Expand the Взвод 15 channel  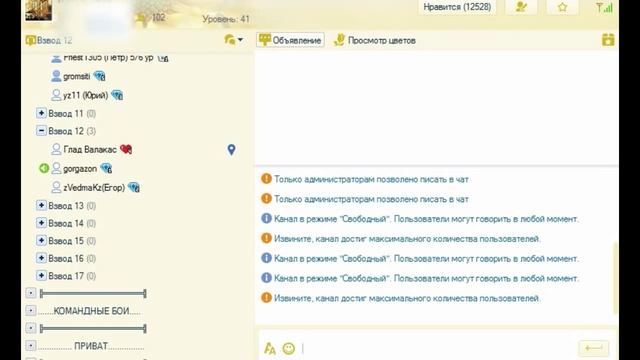click(41, 240)
